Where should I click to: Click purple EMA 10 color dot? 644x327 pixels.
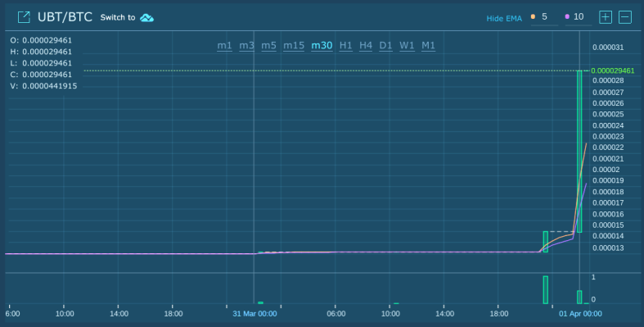(x=567, y=17)
